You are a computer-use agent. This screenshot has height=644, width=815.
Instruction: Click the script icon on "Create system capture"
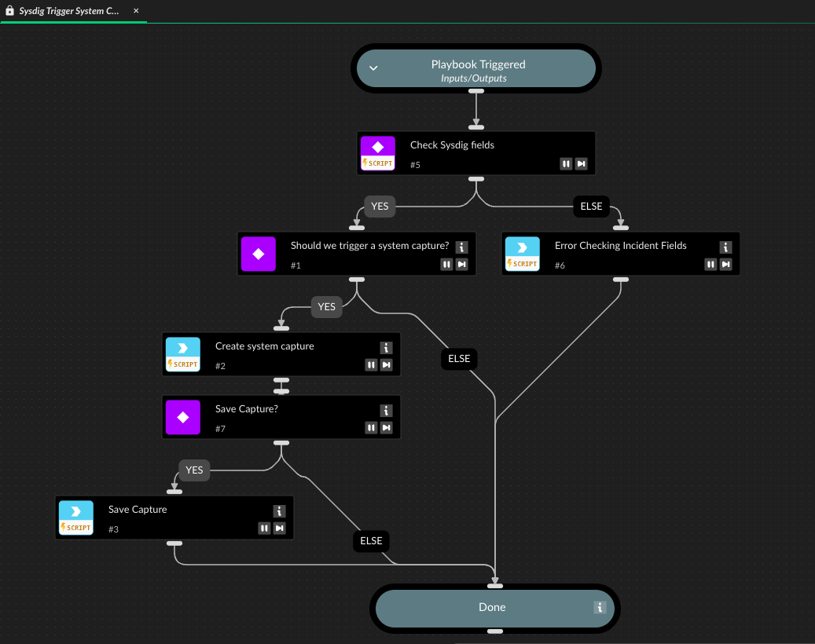183,349
